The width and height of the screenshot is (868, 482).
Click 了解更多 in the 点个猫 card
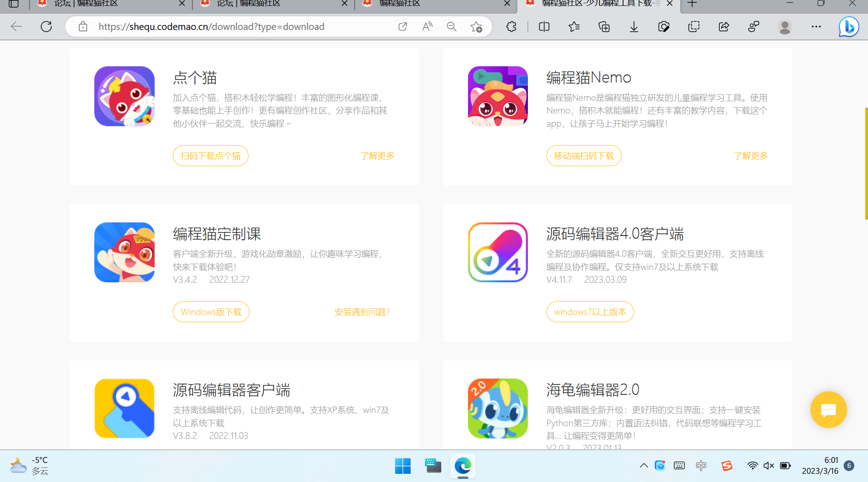pos(377,156)
